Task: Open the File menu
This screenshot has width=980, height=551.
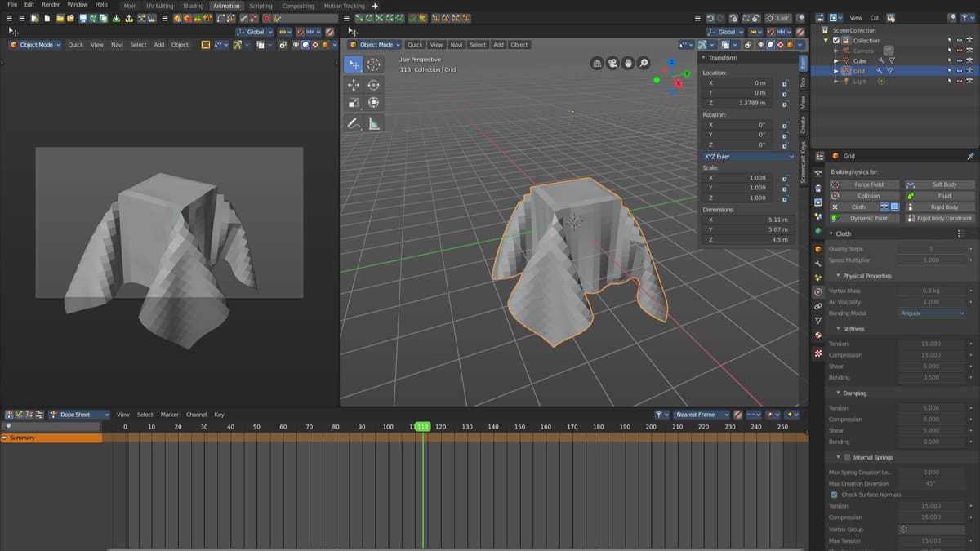Action: [x=11, y=5]
